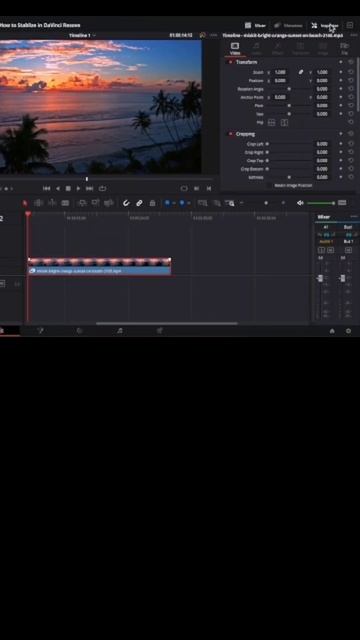Toggle the Zoom X/Y link icon

pos(300,72)
